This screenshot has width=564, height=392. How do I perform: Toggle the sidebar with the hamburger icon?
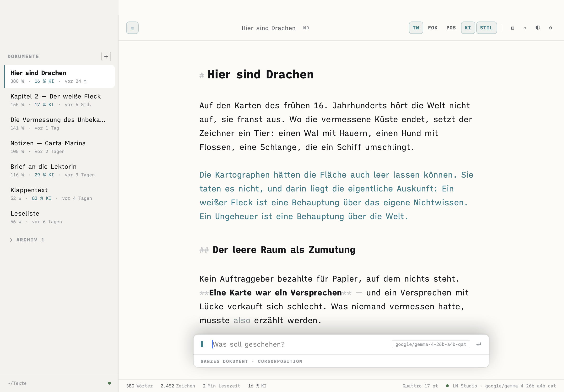[132, 28]
